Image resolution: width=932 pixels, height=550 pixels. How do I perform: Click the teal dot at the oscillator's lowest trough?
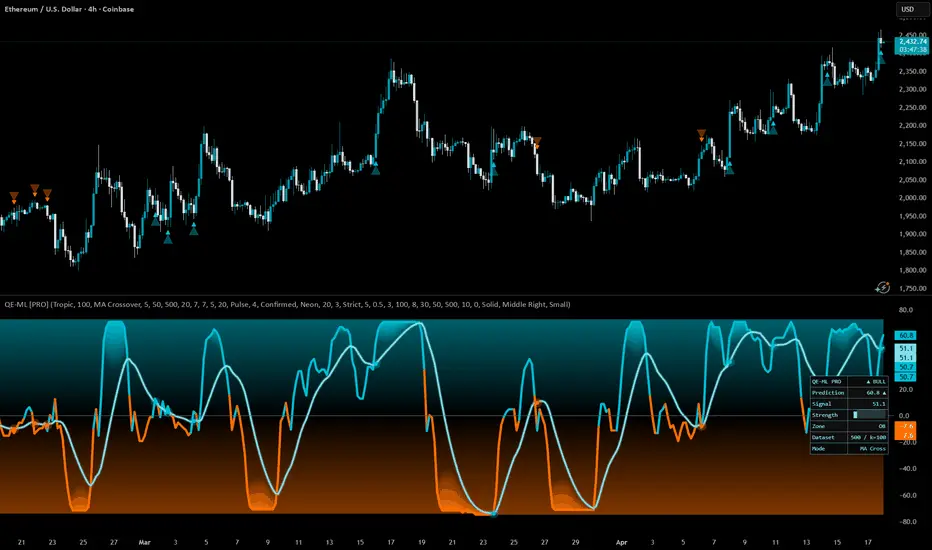point(494,513)
